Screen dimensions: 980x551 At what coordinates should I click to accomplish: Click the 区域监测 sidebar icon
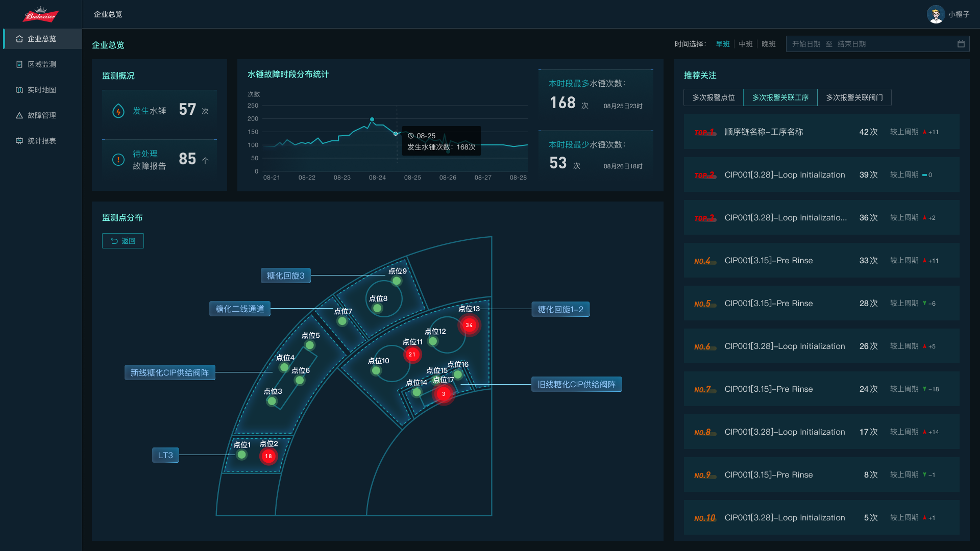[x=19, y=64]
